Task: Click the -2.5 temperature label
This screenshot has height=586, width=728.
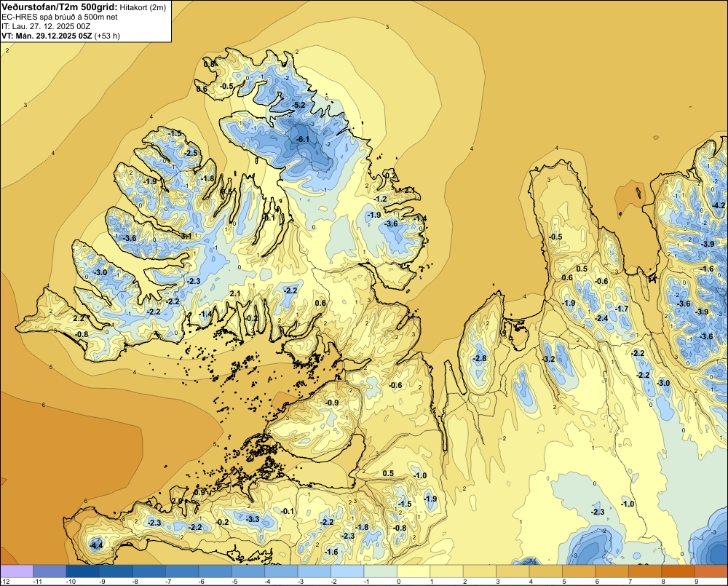Action: click(x=191, y=153)
